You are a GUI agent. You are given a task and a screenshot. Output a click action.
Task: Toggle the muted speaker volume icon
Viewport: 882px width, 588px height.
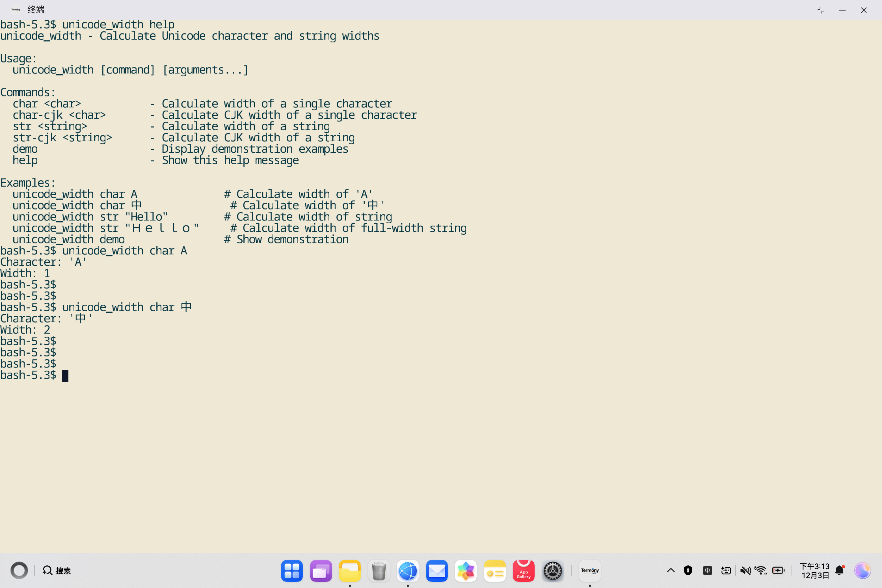click(x=745, y=571)
